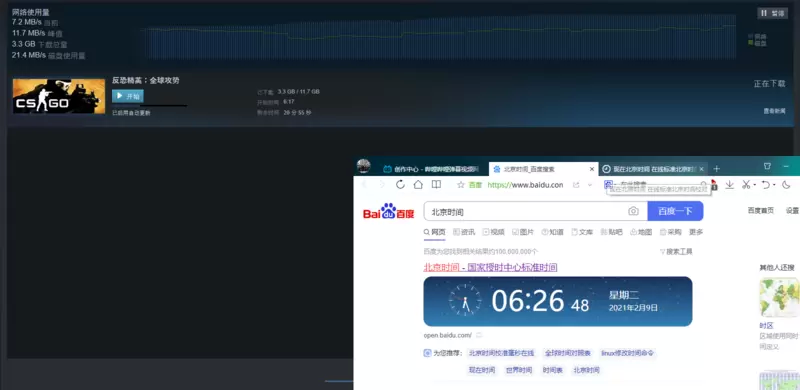Click the 百度一下 search button
The image size is (800, 390).
coord(675,211)
